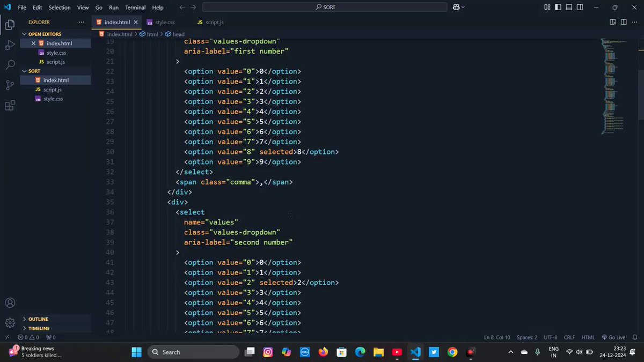Open index.html in SORT folder
Screen dimensions: 644x362
[56, 80]
